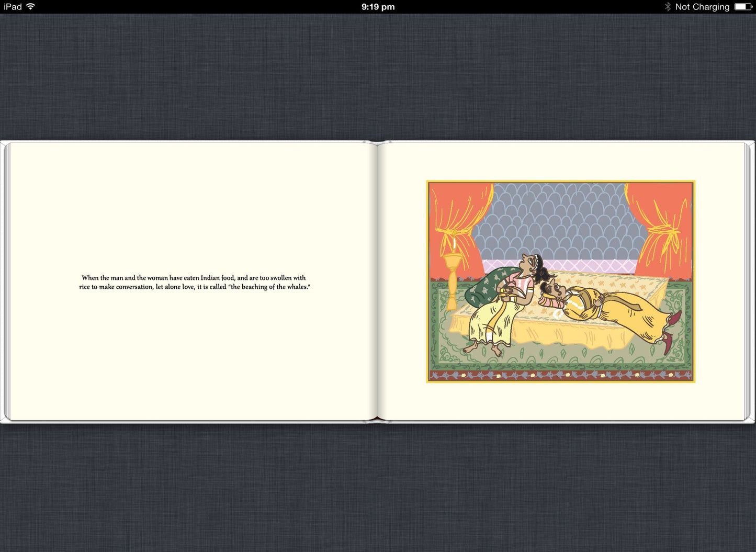The width and height of the screenshot is (756, 552).
Task: Tap the Not Charging status text
Action: pyautogui.click(x=702, y=7)
